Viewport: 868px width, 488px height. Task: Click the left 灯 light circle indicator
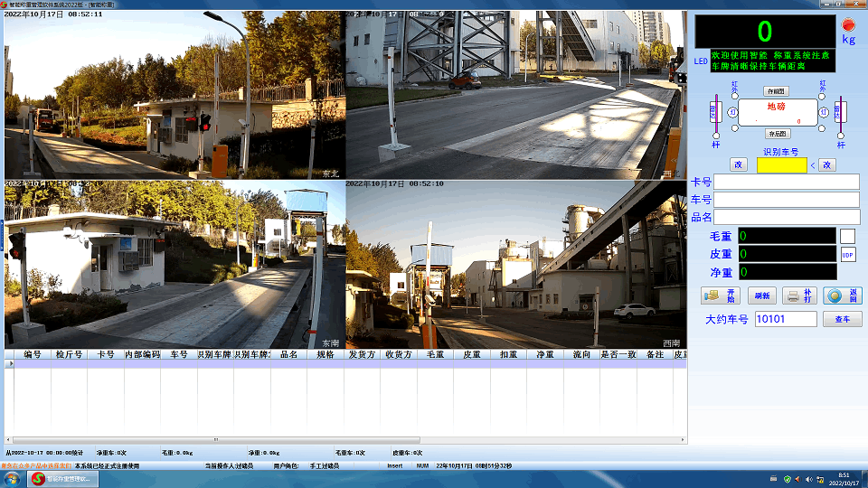(734, 112)
